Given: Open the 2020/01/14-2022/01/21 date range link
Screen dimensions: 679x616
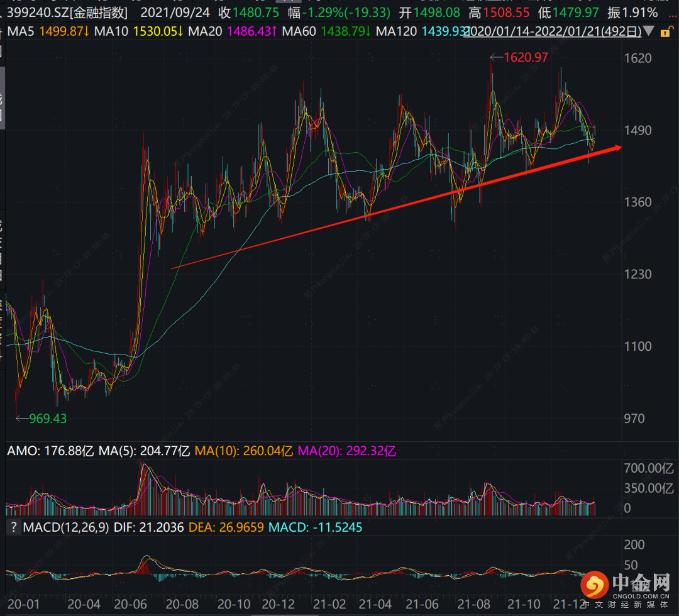Looking at the screenshot, I should [553, 31].
